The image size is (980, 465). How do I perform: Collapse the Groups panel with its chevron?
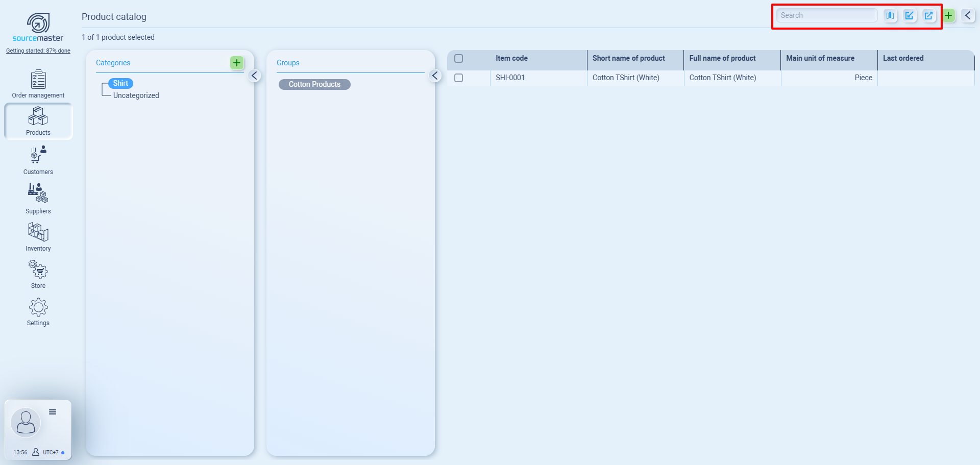(435, 76)
